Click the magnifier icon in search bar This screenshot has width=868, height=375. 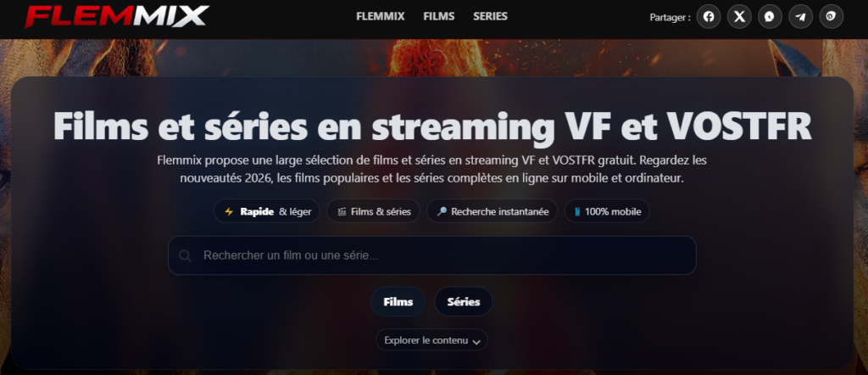pyautogui.click(x=185, y=255)
